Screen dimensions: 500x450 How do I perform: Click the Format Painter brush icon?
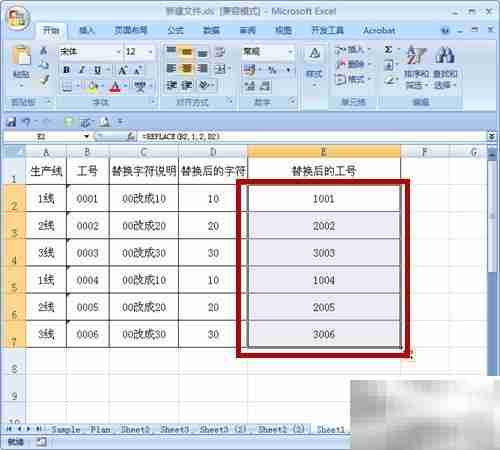(x=44, y=80)
